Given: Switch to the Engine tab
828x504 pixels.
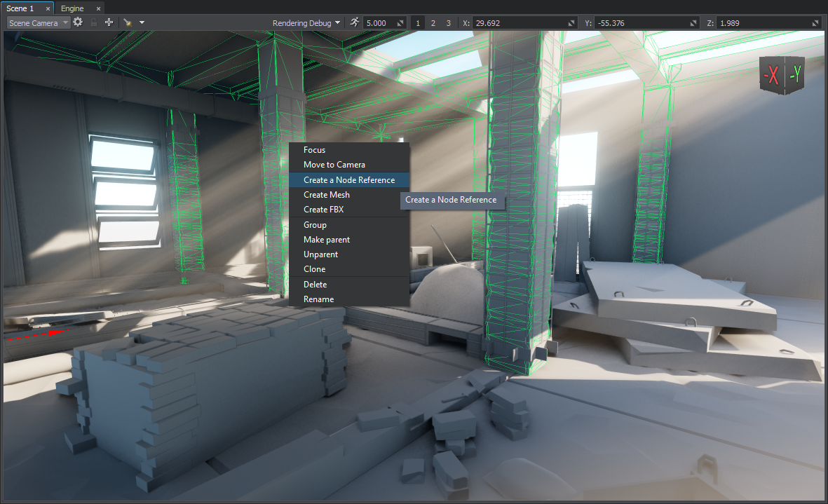Looking at the screenshot, I should 72,8.
